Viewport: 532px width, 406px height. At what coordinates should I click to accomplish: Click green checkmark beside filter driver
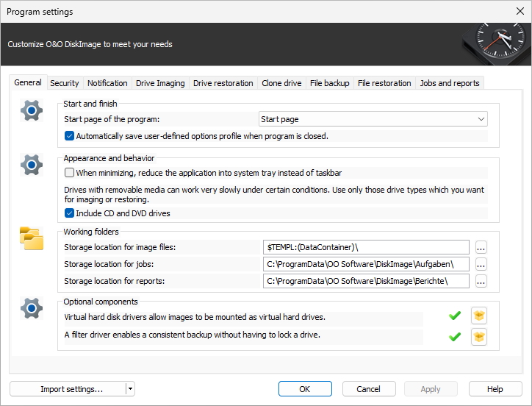pos(455,337)
